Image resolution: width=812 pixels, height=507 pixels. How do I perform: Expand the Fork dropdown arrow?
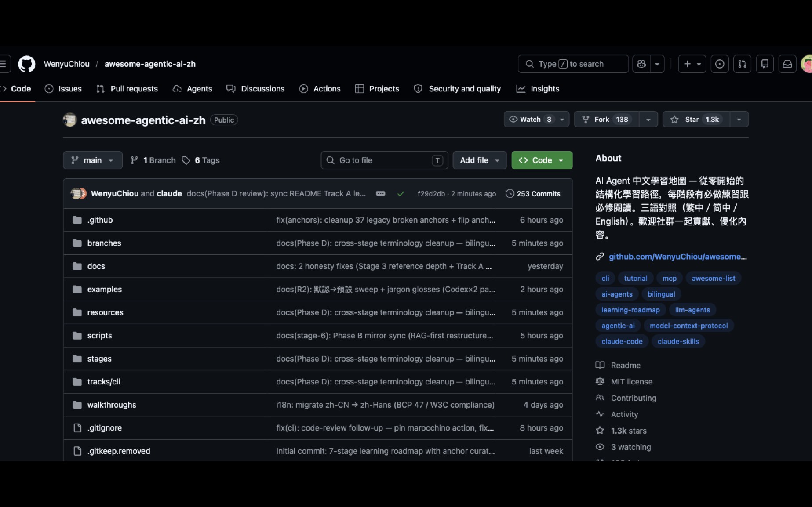(x=648, y=120)
